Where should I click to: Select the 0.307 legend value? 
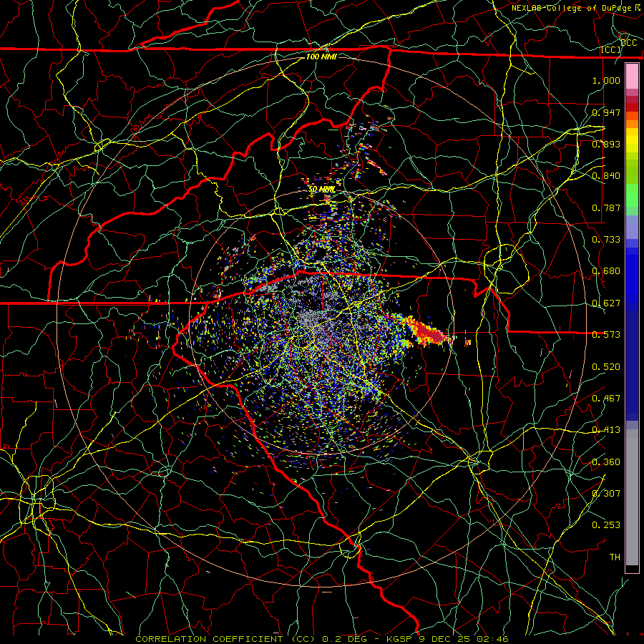pyautogui.click(x=606, y=494)
